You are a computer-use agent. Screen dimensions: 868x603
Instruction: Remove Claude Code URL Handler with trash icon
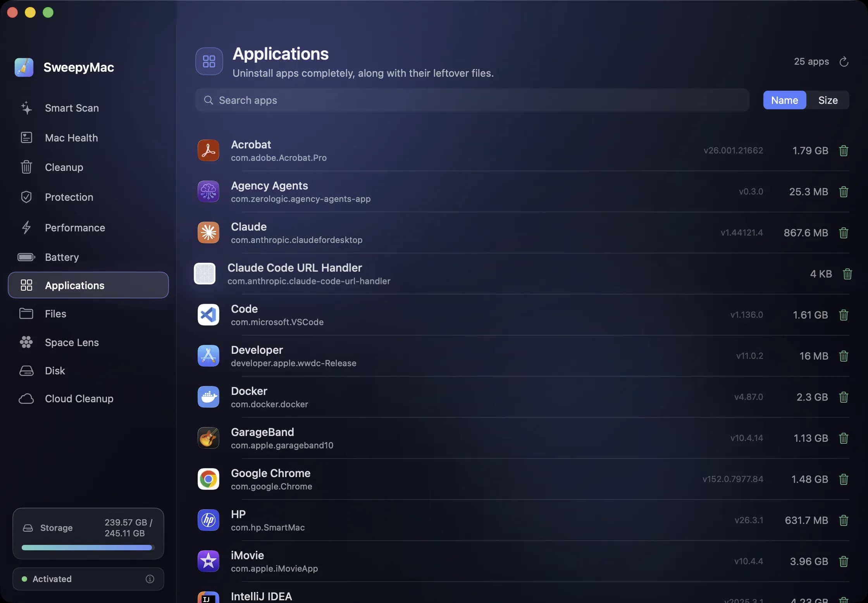[847, 274]
